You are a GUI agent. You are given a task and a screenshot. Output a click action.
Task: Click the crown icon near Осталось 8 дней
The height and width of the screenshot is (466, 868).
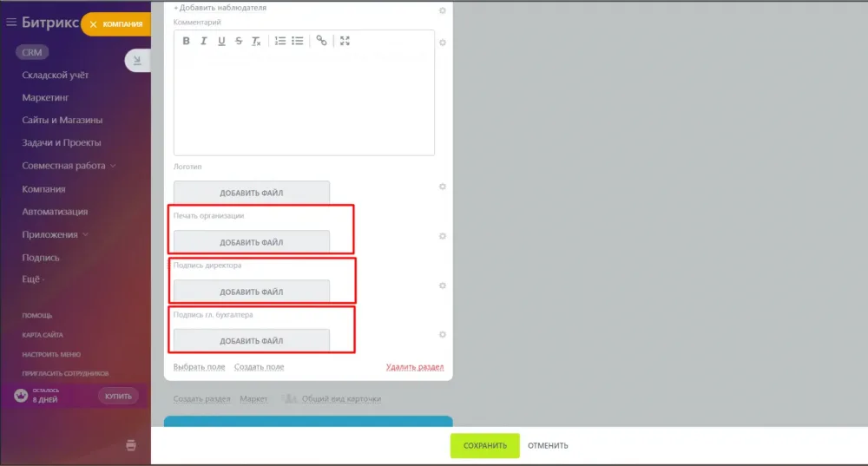click(21, 396)
